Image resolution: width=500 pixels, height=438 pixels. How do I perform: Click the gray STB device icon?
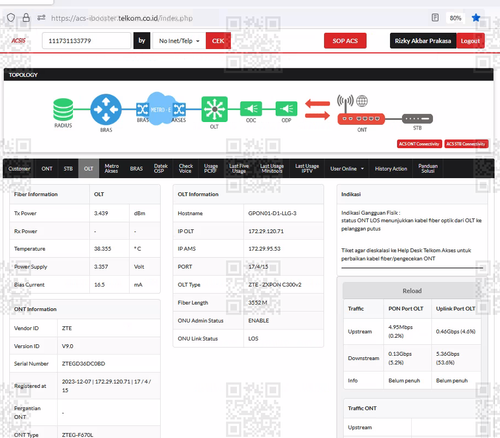pyautogui.click(x=417, y=119)
